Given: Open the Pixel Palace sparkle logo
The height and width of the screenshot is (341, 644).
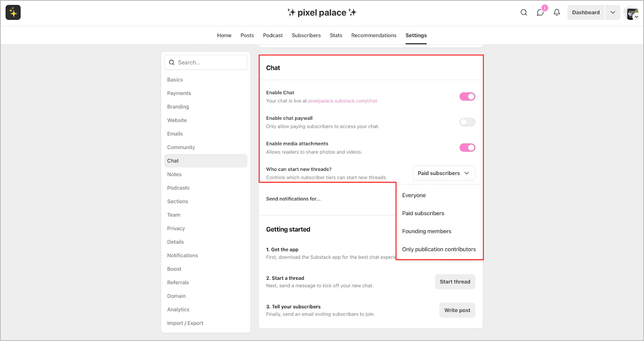Looking at the screenshot, I should (13, 12).
